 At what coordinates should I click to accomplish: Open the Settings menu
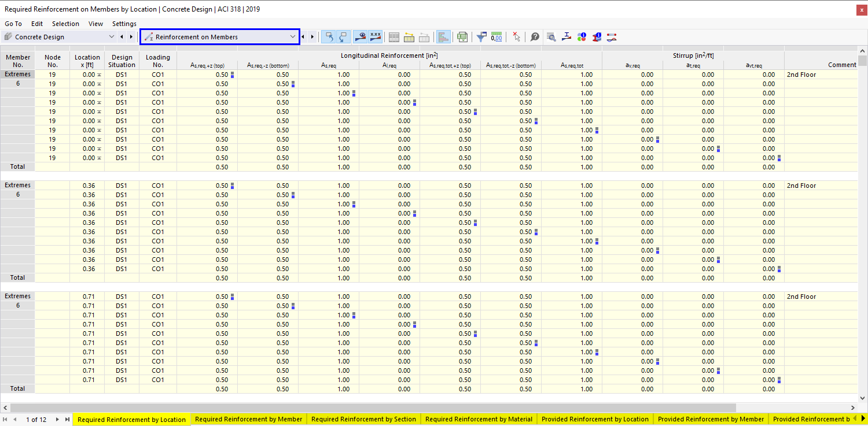tap(124, 24)
